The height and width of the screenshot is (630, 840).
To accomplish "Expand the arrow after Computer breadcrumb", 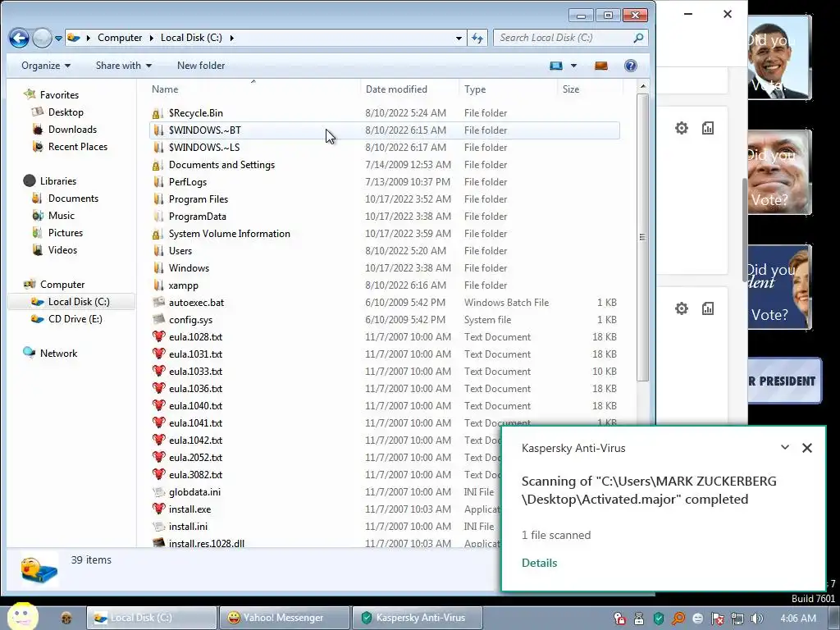I will [152, 38].
